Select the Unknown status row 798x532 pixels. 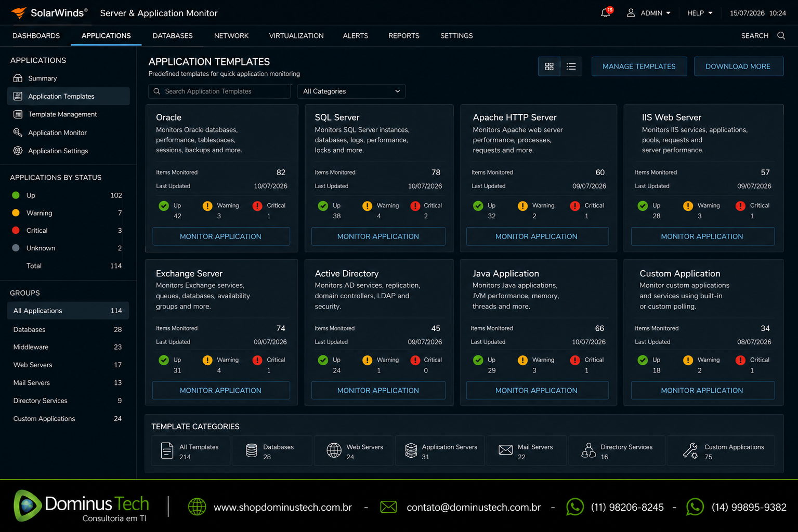pyautogui.click(x=68, y=248)
